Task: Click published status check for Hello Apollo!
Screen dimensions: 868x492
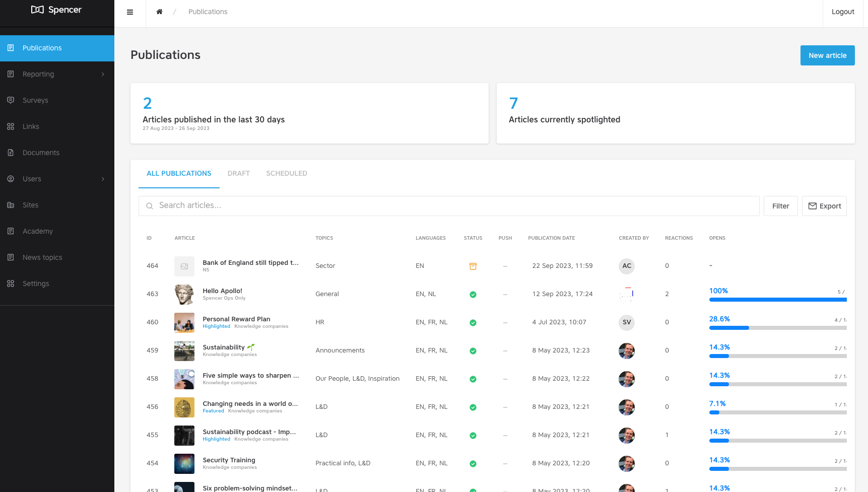Action: [x=473, y=295]
